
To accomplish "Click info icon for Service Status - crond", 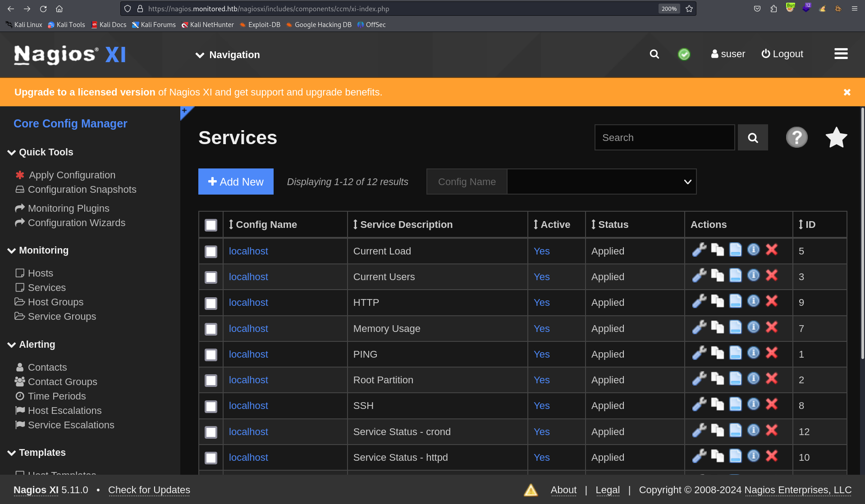I will 753,430.
